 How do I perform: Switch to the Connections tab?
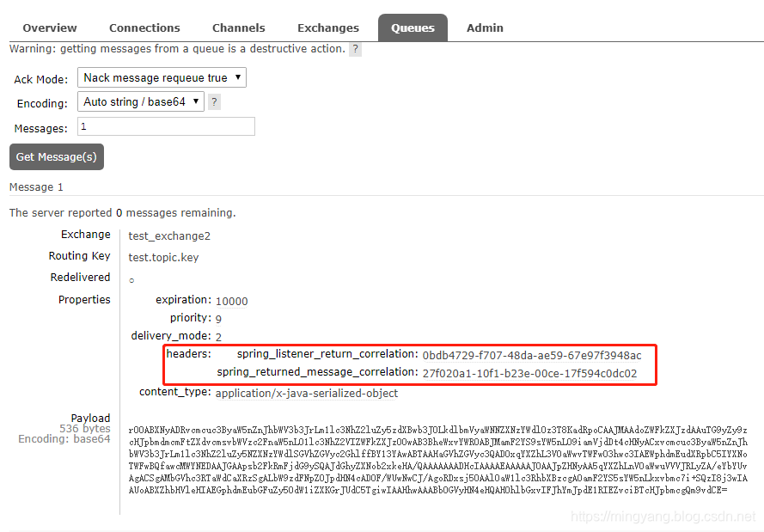144,28
